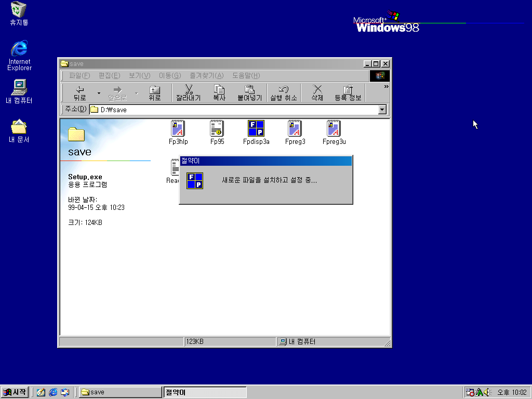
Task: Click the D:\save address bar field
Action: pos(234,110)
